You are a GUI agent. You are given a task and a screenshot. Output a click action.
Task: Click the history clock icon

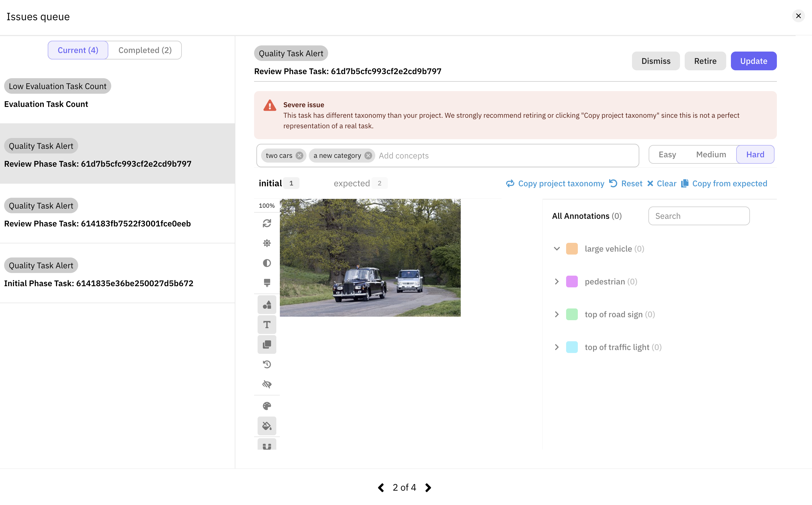tap(267, 364)
